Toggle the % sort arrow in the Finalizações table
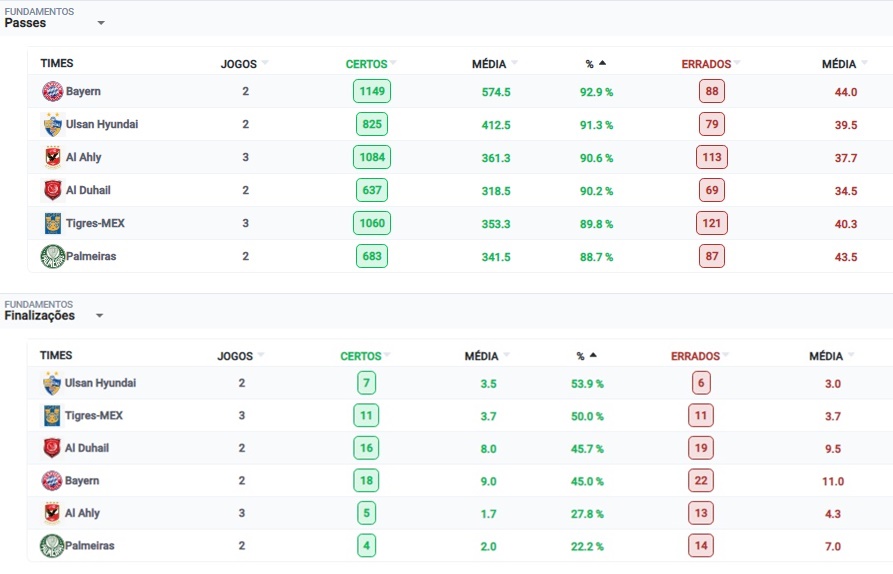Screen dimensions: 893x574 593,355
